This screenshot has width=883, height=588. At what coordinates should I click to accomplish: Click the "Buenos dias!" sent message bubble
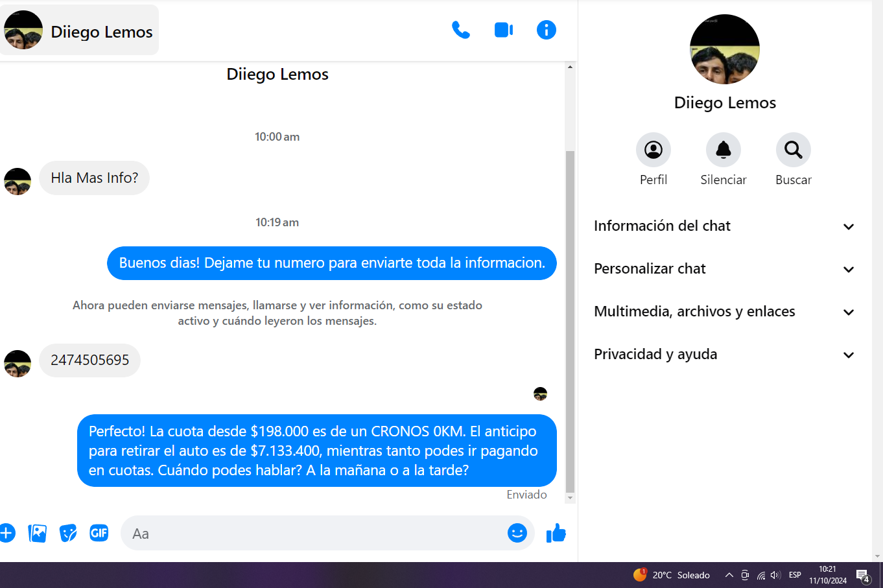[x=332, y=263]
